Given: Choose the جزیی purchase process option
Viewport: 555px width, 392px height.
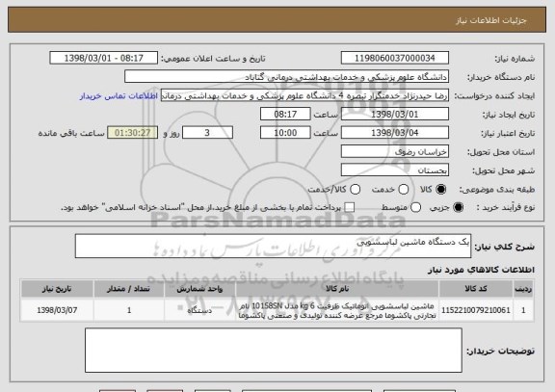Looking at the screenshot, I should [458, 208].
